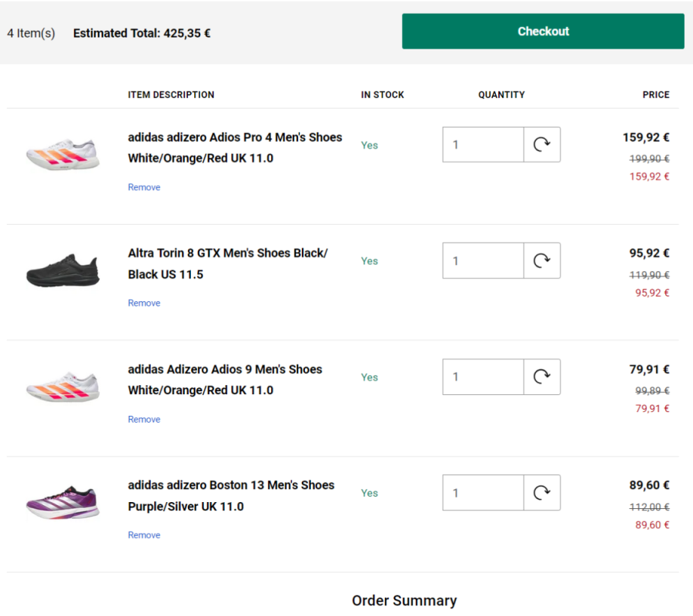This screenshot has width=693, height=616.
Task: Select struck-through price 112,00 €
Action: point(649,507)
